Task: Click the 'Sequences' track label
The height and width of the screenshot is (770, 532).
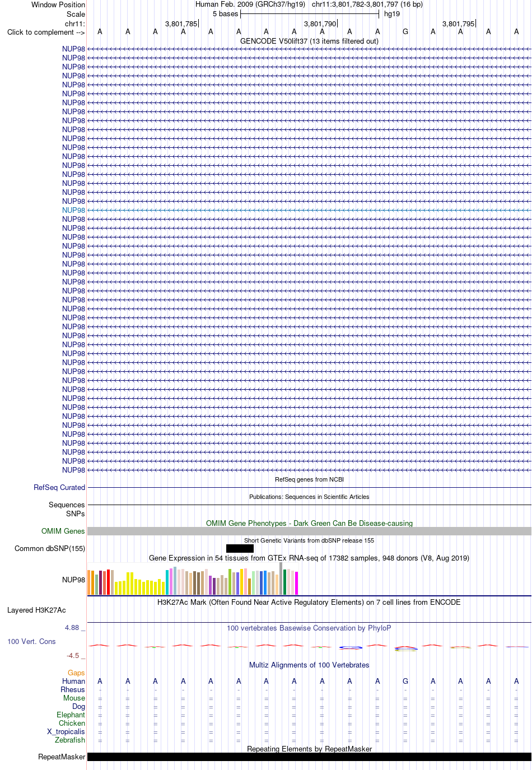Action: click(x=67, y=505)
